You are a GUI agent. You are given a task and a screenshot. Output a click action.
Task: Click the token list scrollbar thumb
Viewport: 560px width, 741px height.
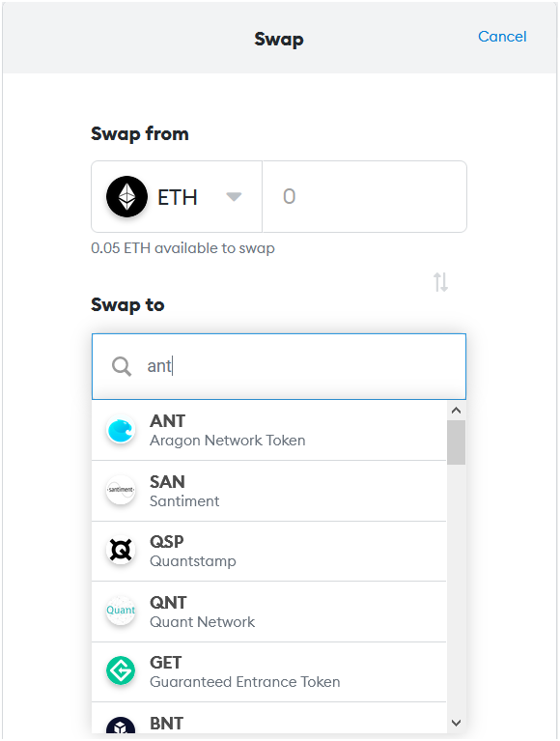pos(456,442)
